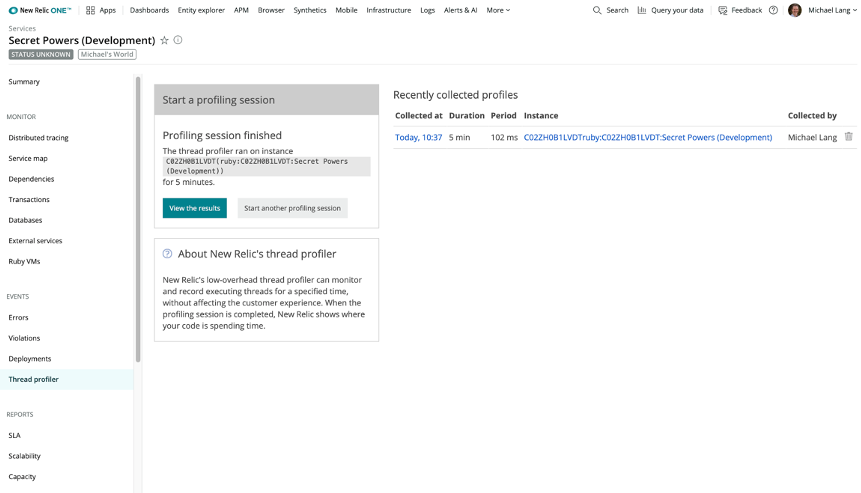Click the Collected by column header
Viewport: 861px width, 493px height.
point(812,116)
